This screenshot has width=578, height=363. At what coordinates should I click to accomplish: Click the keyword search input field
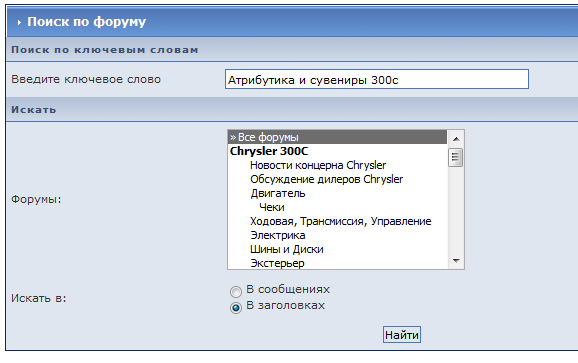coord(377,79)
